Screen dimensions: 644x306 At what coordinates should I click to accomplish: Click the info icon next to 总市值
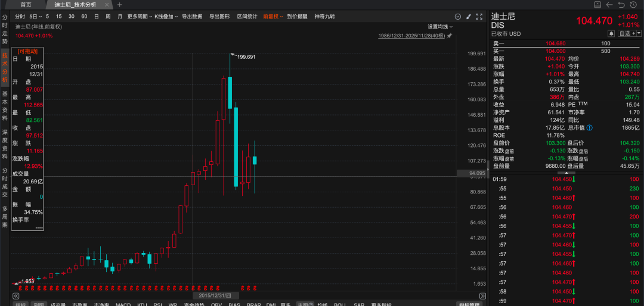pyautogui.click(x=590, y=127)
